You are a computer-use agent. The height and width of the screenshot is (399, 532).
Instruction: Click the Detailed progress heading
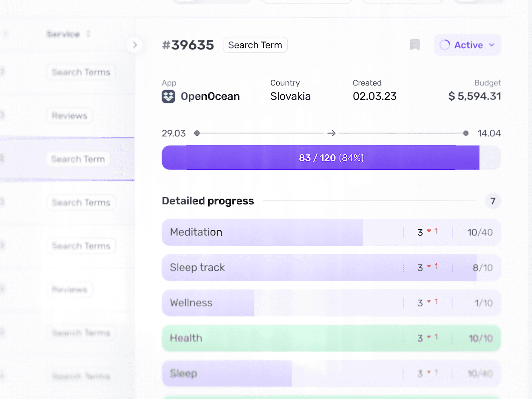point(208,201)
